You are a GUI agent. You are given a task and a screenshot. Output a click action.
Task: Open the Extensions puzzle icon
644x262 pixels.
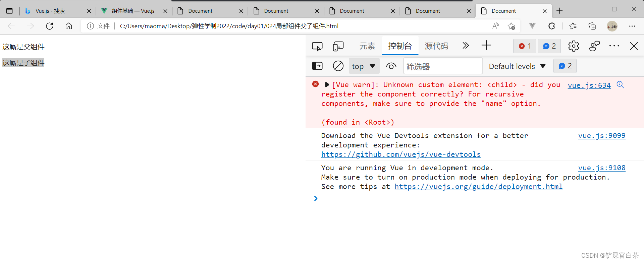(552, 26)
